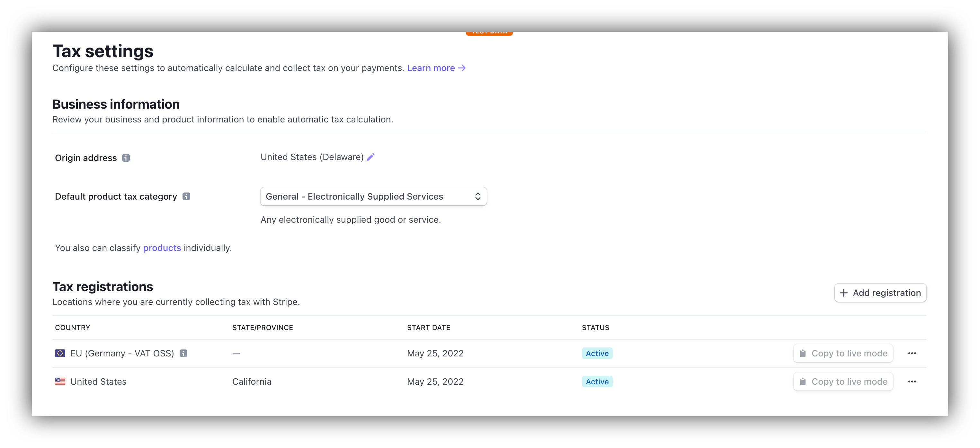The image size is (980, 448).
Task: Select the Active status badge for California
Action: [597, 381]
